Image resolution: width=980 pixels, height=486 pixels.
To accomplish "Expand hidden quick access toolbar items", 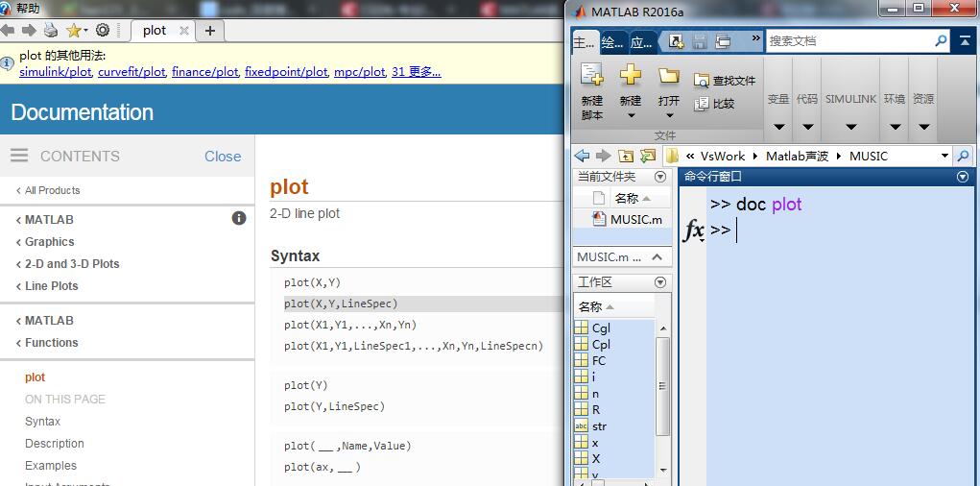I will (755, 38).
